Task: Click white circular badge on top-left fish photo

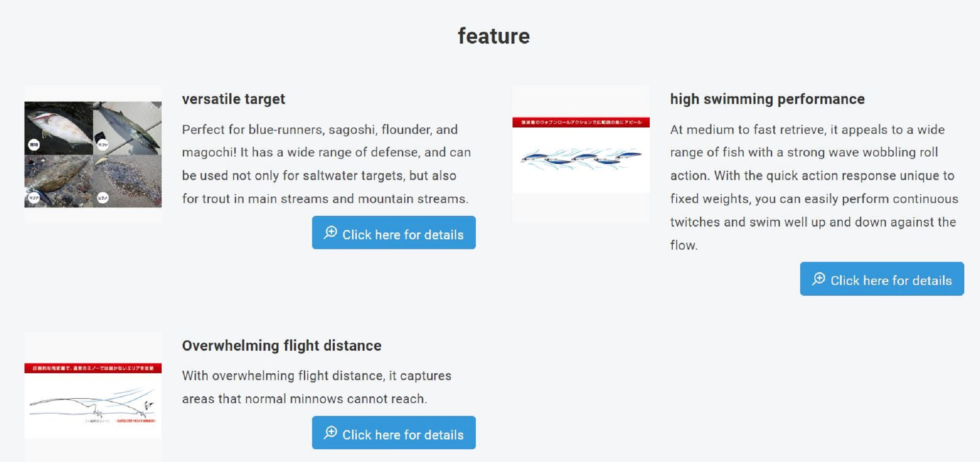Action: [34, 145]
